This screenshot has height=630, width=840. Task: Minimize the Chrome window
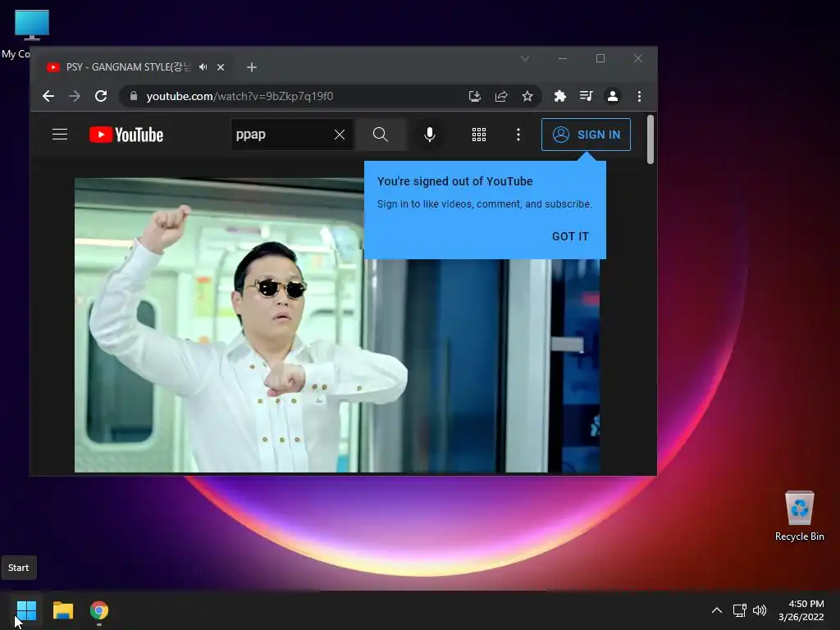(563, 58)
